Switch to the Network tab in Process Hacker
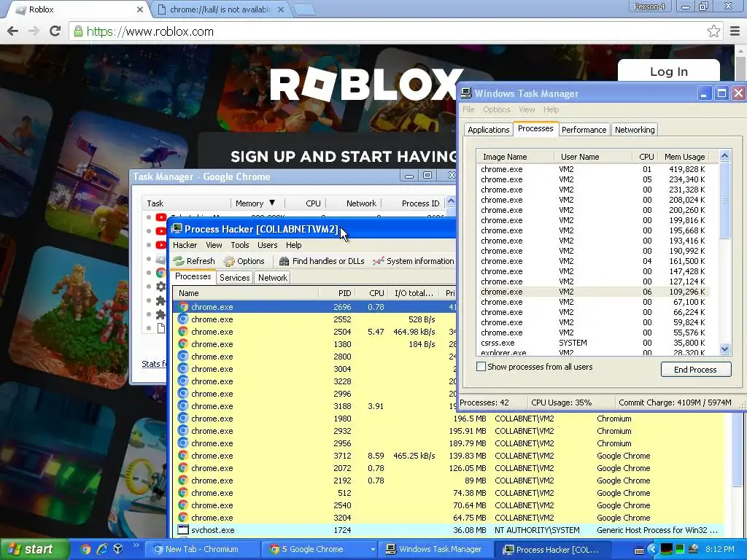Viewport: 747px width, 560px height. pos(273,278)
